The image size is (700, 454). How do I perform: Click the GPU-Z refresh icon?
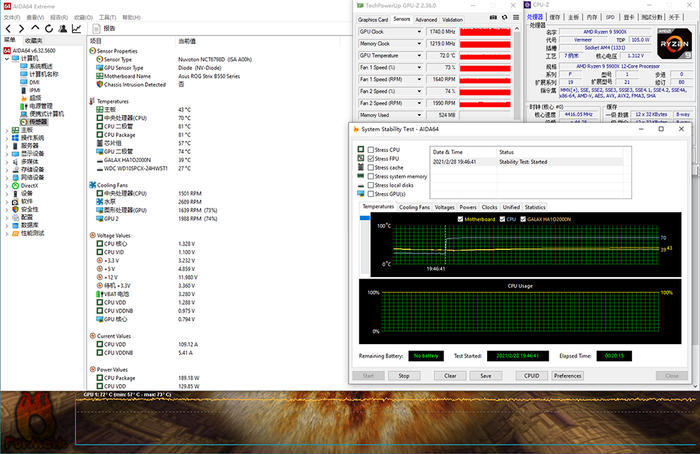click(504, 17)
